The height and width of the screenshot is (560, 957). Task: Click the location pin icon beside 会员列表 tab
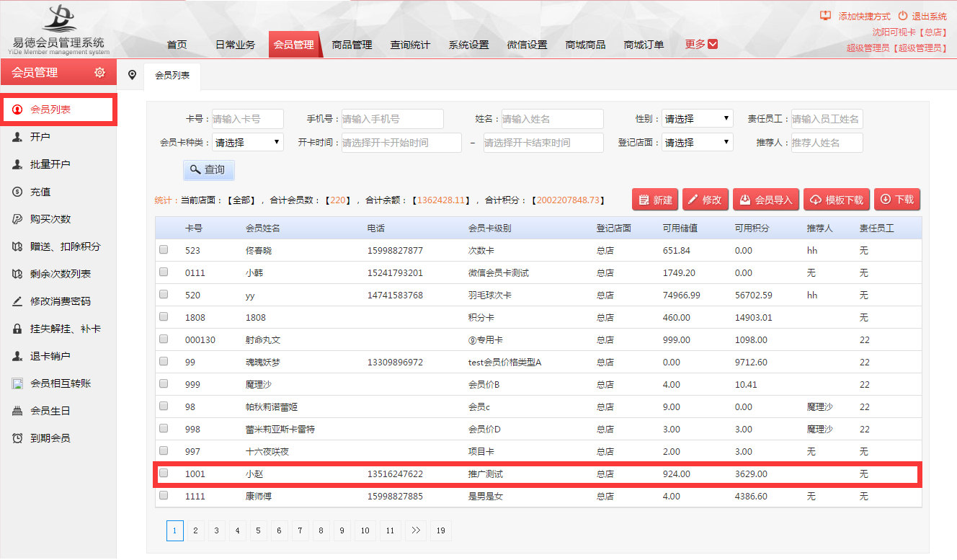(x=132, y=75)
